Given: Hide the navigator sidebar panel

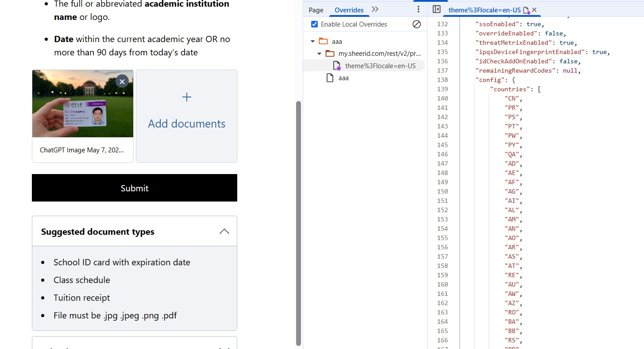Looking at the screenshot, I should (x=436, y=9).
